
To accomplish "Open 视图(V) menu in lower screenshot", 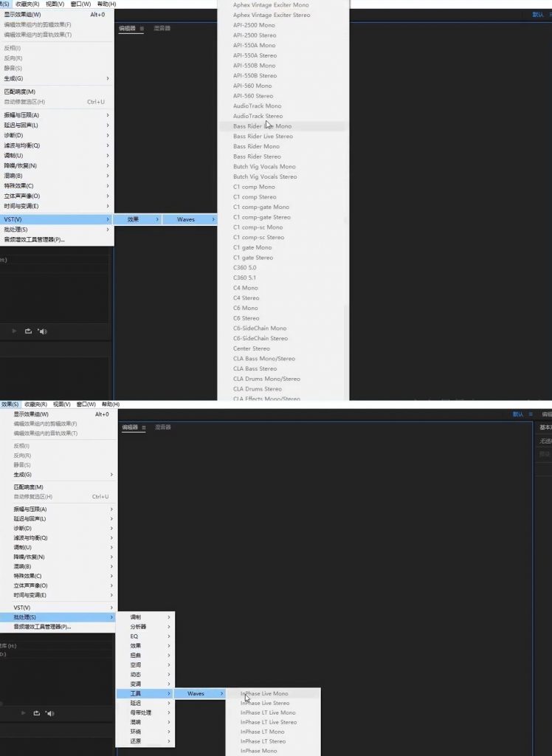I will [62, 405].
